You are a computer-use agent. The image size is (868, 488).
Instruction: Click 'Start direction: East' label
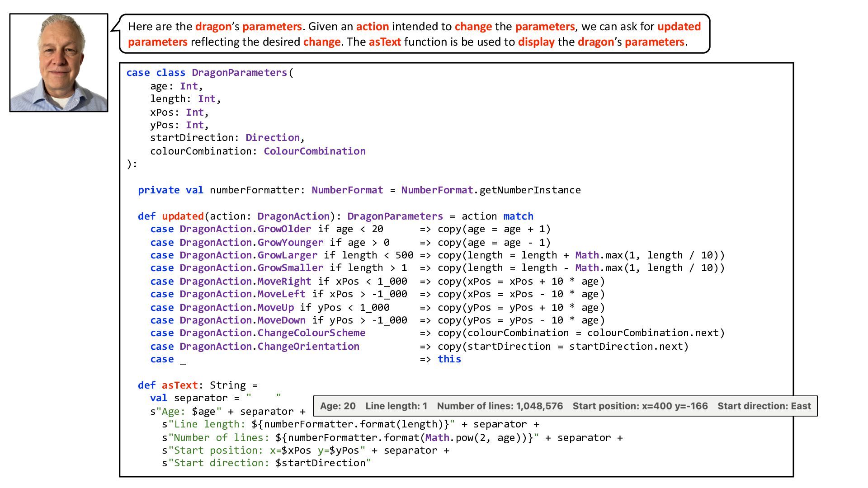pyautogui.click(x=764, y=406)
